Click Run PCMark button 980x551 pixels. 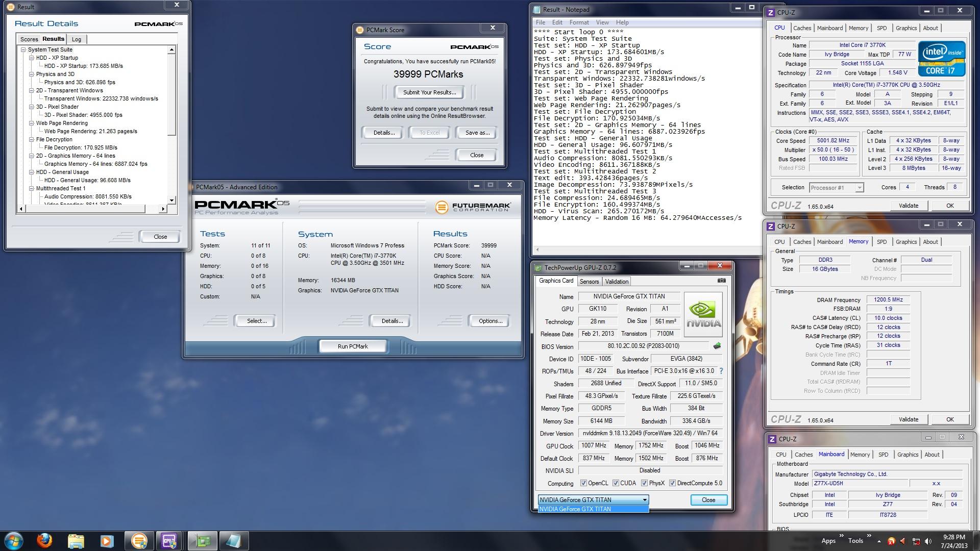[353, 346]
